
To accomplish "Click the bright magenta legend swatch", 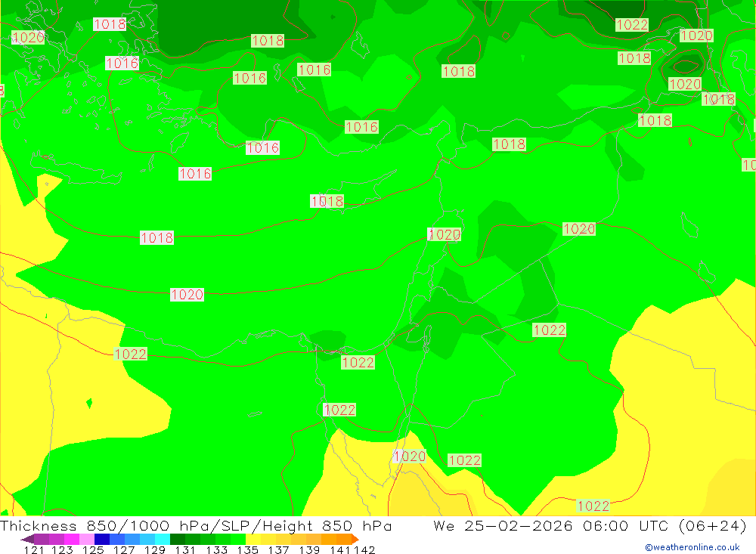I will pyautogui.click(x=72, y=539).
